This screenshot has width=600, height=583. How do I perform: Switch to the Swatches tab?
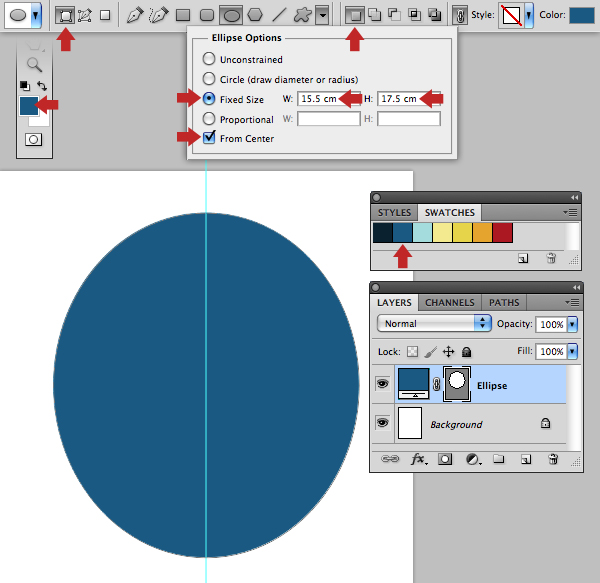(449, 212)
